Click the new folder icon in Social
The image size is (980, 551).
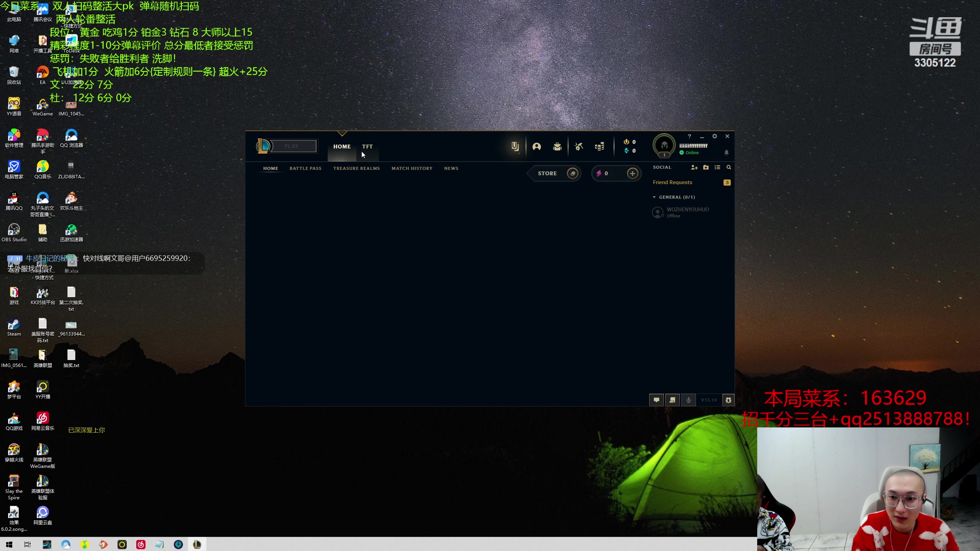pyautogui.click(x=706, y=167)
